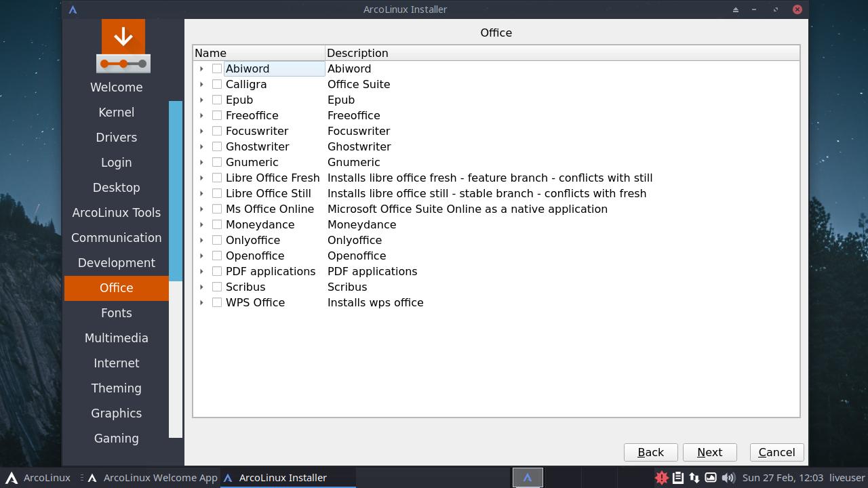Click the picture tray icon beside volume
The image size is (868, 488).
pos(711,478)
